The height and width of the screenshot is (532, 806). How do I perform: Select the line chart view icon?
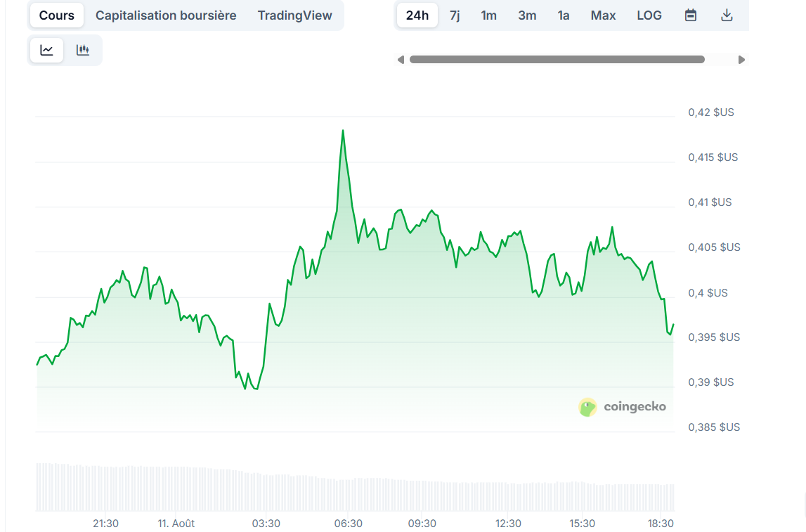tap(46, 50)
